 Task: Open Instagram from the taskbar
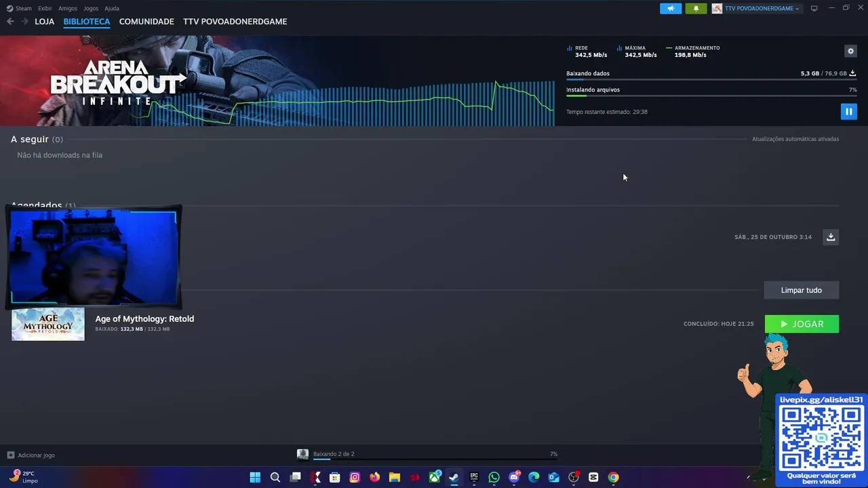(x=355, y=477)
